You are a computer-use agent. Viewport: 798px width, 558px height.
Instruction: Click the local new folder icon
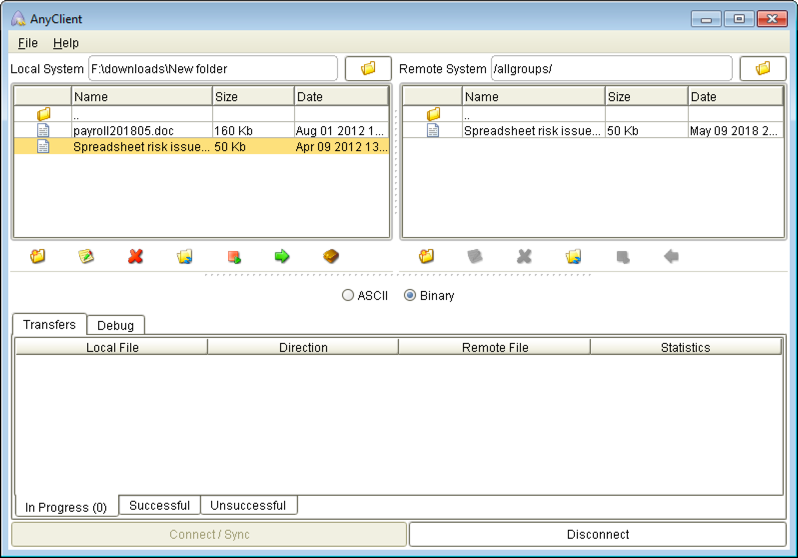point(38,256)
